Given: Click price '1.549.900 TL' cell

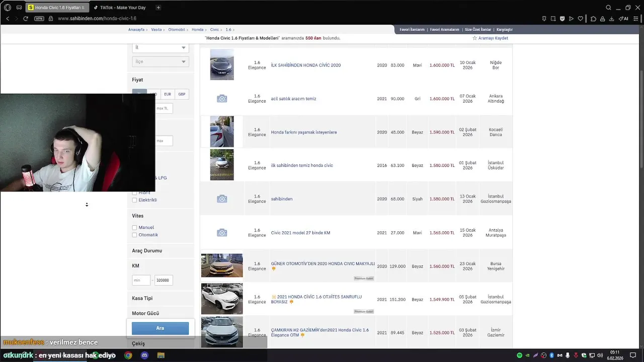Looking at the screenshot, I should point(442,300).
